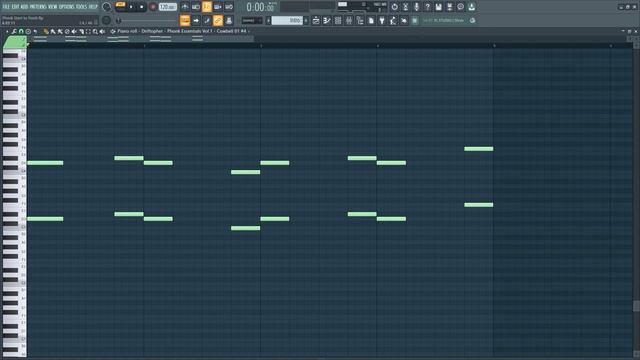Arm the Record button

(153, 7)
